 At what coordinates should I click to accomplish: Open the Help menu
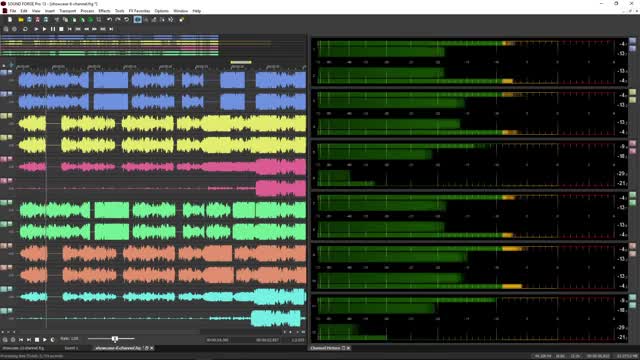coord(197,11)
